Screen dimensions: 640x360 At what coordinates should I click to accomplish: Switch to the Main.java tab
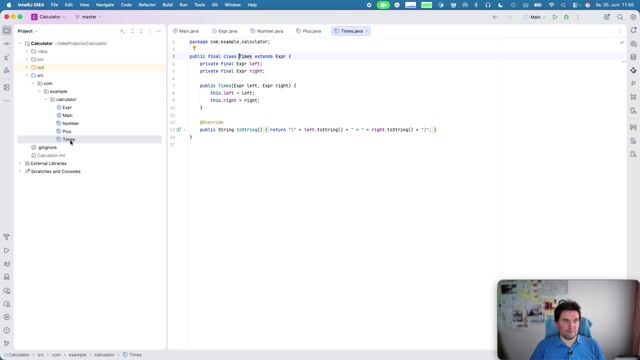click(186, 31)
